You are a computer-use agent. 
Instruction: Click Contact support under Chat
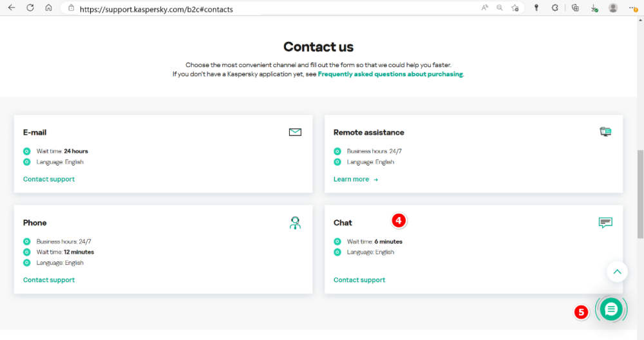click(359, 280)
